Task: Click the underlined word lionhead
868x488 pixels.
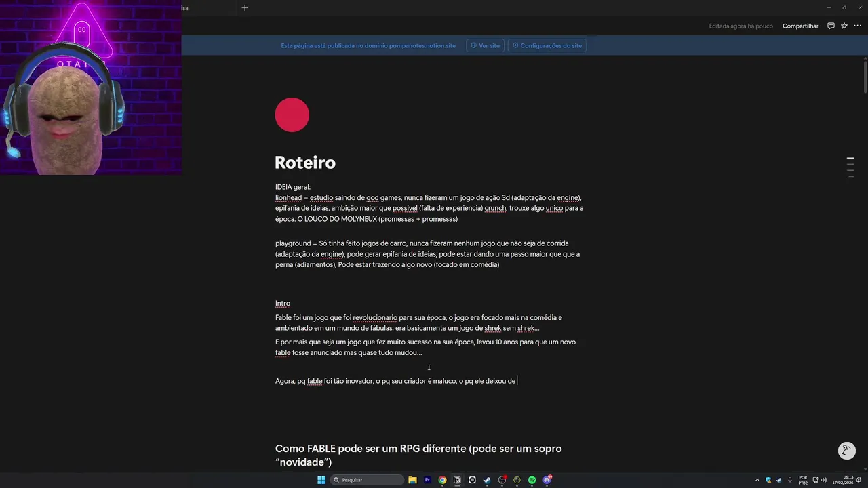Action: point(288,198)
